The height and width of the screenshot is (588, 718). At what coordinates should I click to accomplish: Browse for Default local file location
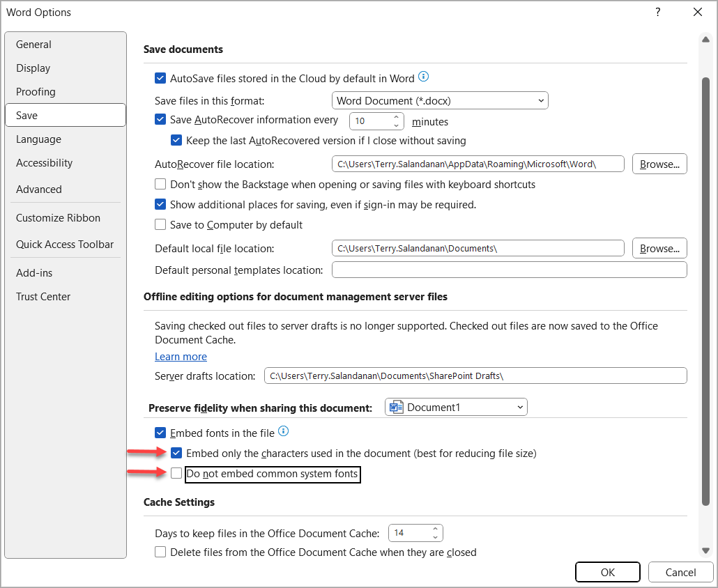(x=659, y=248)
